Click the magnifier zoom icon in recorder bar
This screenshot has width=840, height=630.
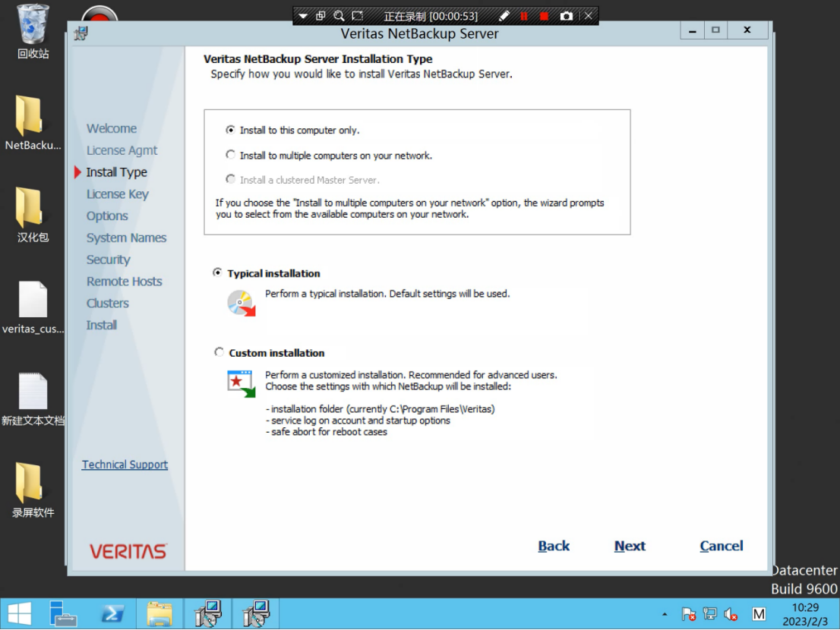[339, 16]
